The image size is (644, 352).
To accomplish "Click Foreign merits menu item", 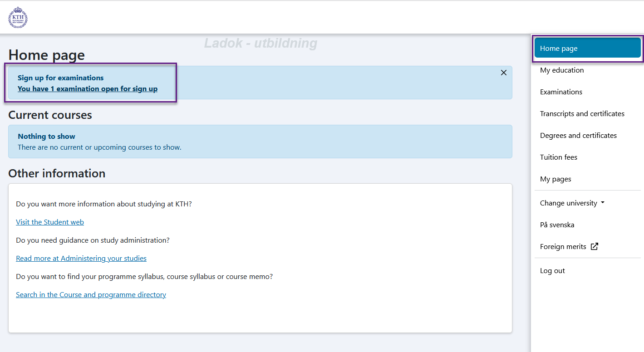I will point(563,247).
